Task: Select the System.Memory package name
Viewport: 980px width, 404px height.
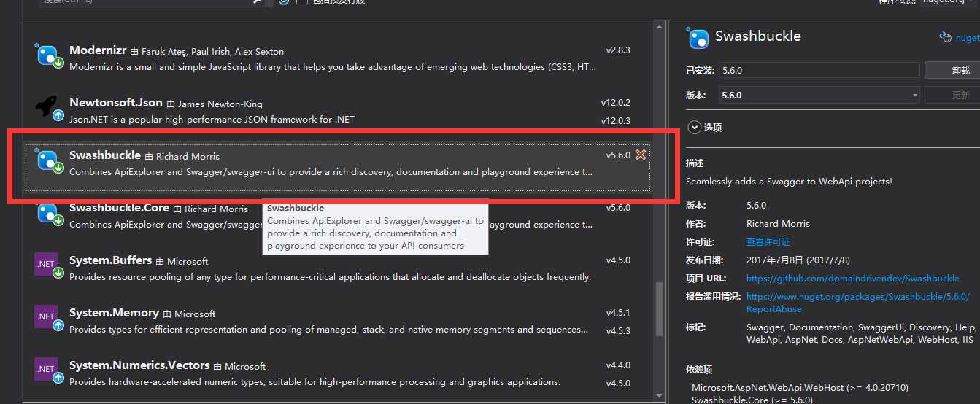Action: pos(114,313)
